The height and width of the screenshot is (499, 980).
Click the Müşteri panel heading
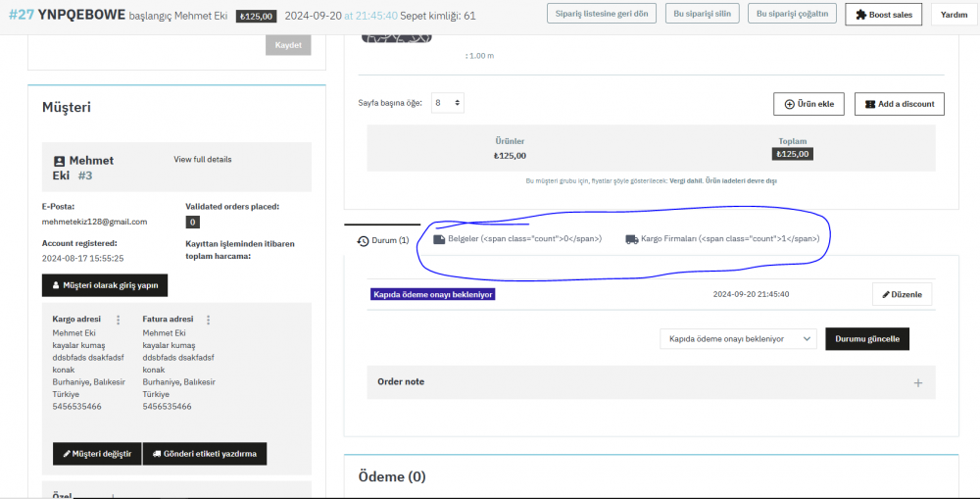(x=67, y=107)
